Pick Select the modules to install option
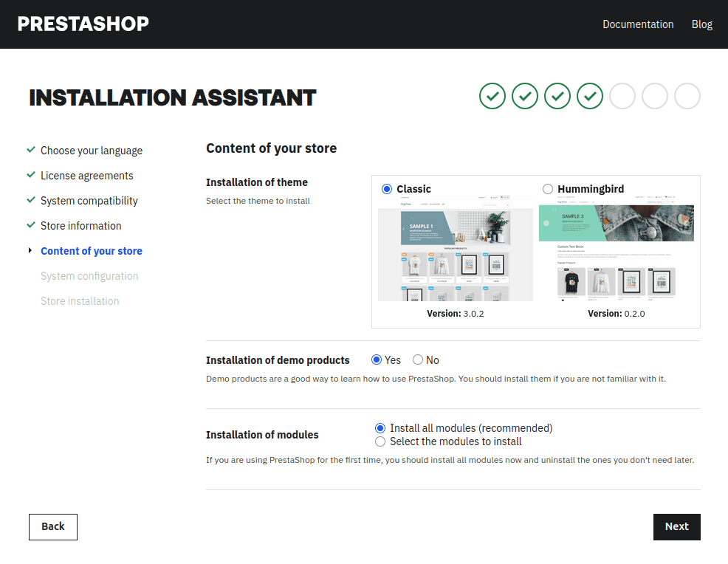 coord(380,441)
